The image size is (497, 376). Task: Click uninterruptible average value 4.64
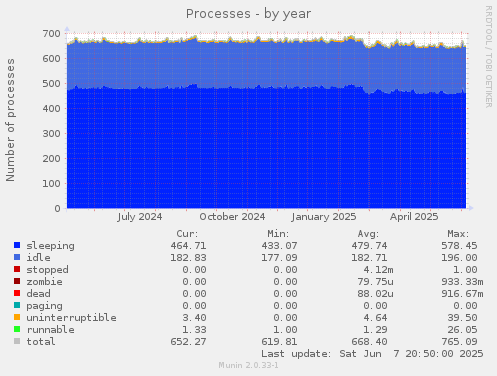tap(375, 318)
